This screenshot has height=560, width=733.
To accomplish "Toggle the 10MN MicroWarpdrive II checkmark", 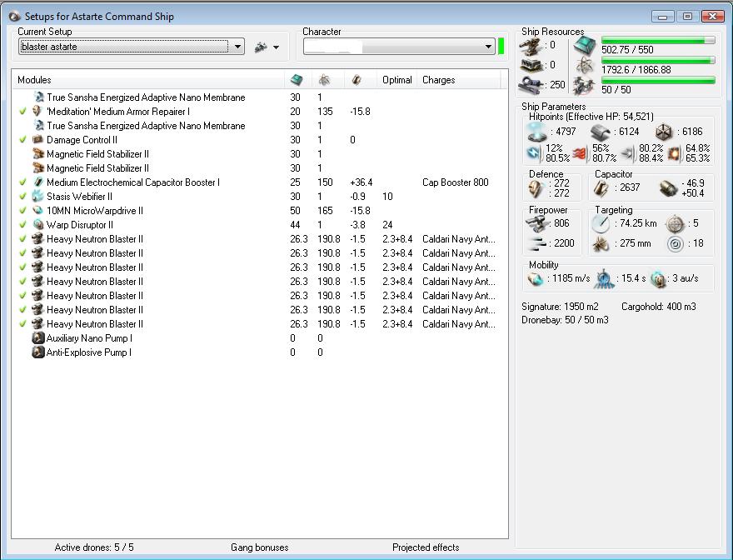I will click(x=22, y=211).
